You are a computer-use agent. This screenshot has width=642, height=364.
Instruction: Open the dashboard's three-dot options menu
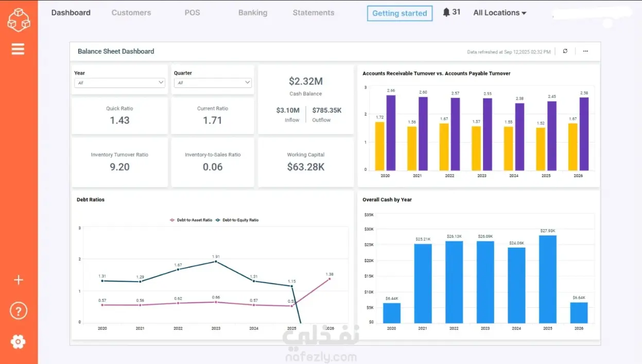585,51
